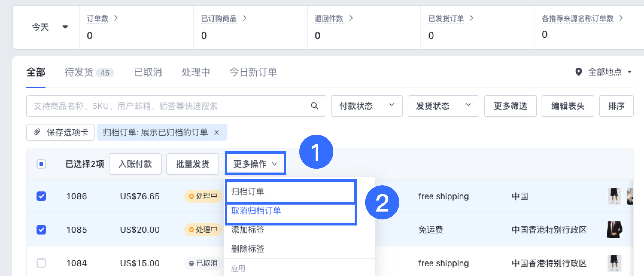Viewport: 644px width, 276px height.
Task: Remove the 归档订单 filter chip
Action: click(x=217, y=132)
